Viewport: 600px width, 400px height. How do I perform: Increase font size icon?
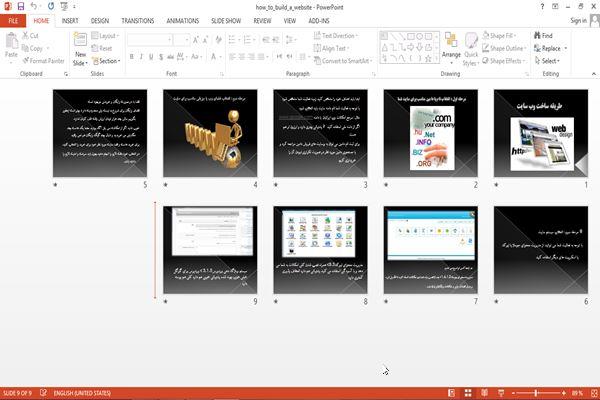[196, 39]
